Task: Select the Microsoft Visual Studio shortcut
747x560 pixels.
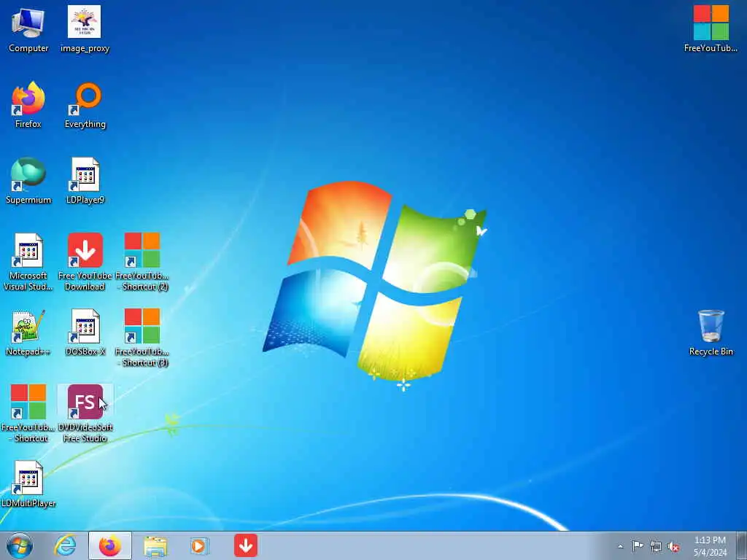Action: 28,262
